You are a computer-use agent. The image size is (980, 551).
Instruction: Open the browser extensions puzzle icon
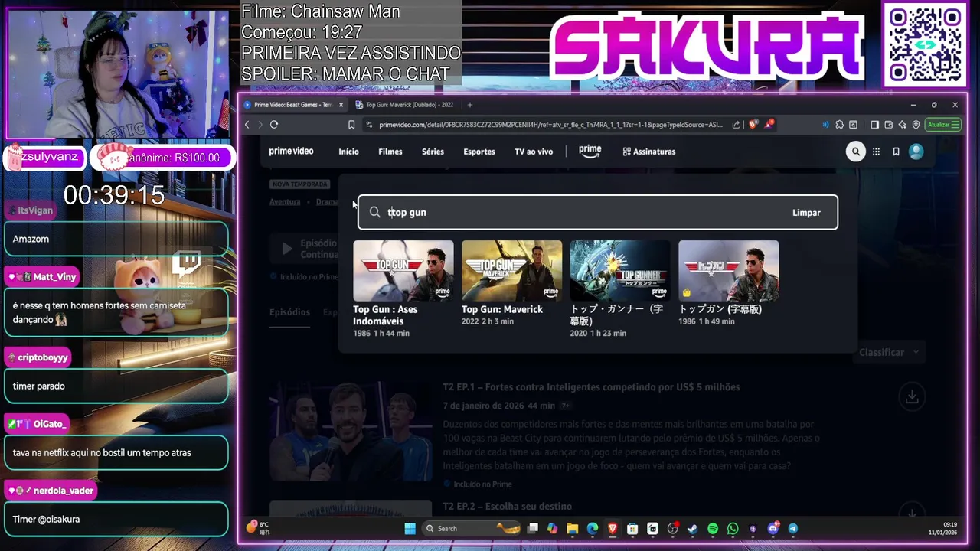pyautogui.click(x=840, y=125)
